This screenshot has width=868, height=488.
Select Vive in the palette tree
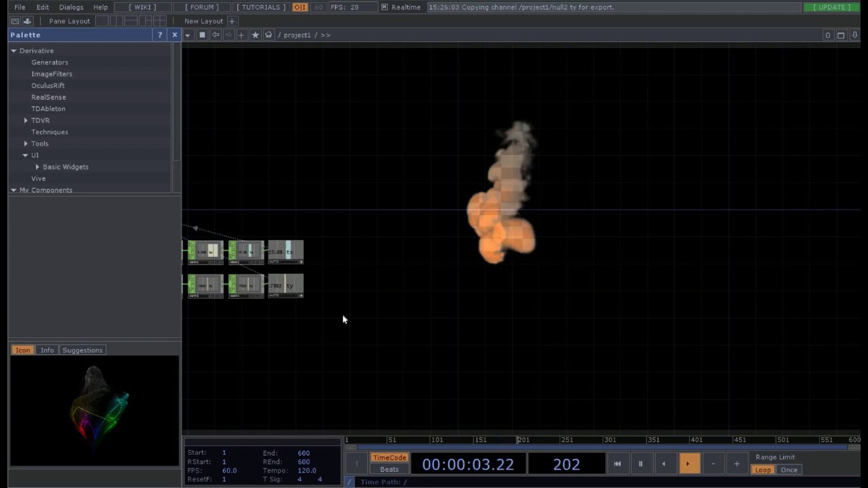click(x=39, y=178)
